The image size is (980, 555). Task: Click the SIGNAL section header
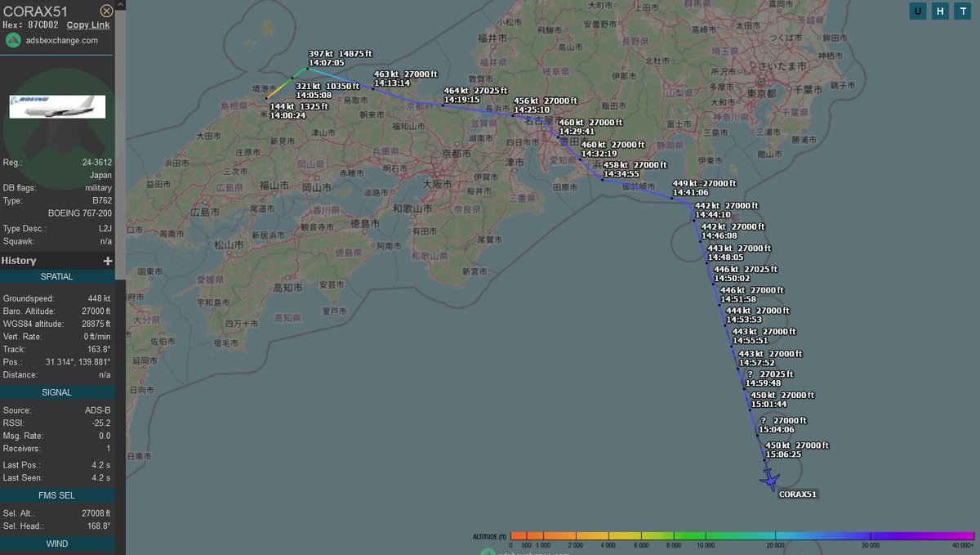pos(57,392)
